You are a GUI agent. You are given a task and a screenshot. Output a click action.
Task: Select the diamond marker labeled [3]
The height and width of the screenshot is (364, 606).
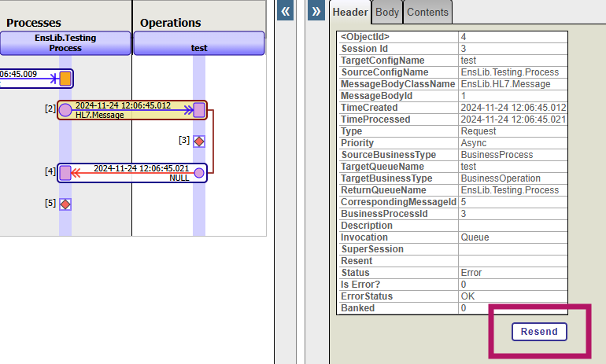199,141
